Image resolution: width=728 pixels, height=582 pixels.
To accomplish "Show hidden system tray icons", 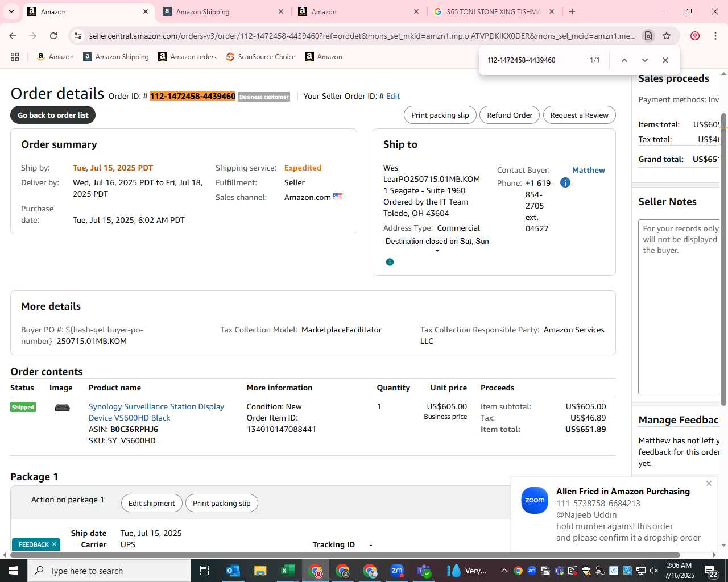I will click(x=504, y=571).
